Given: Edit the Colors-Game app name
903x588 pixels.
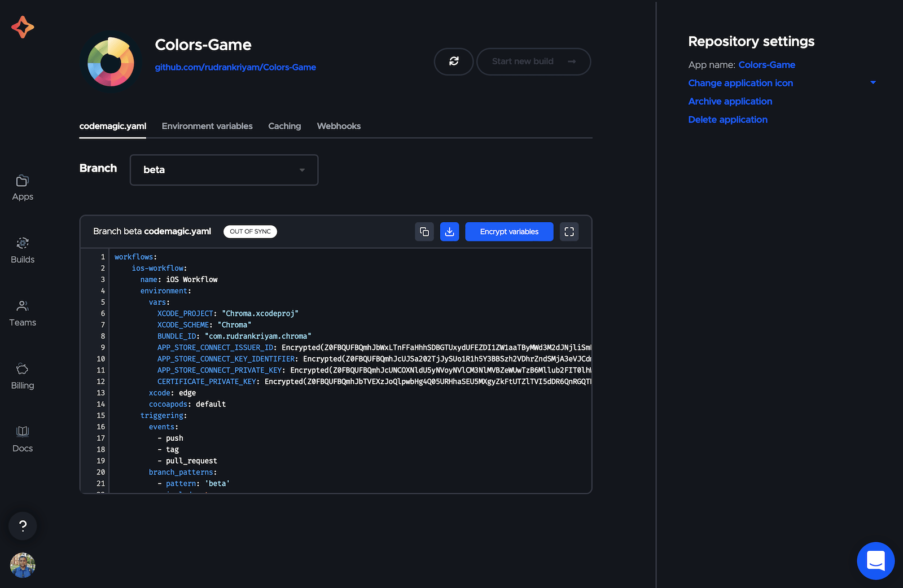Looking at the screenshot, I should 766,65.
